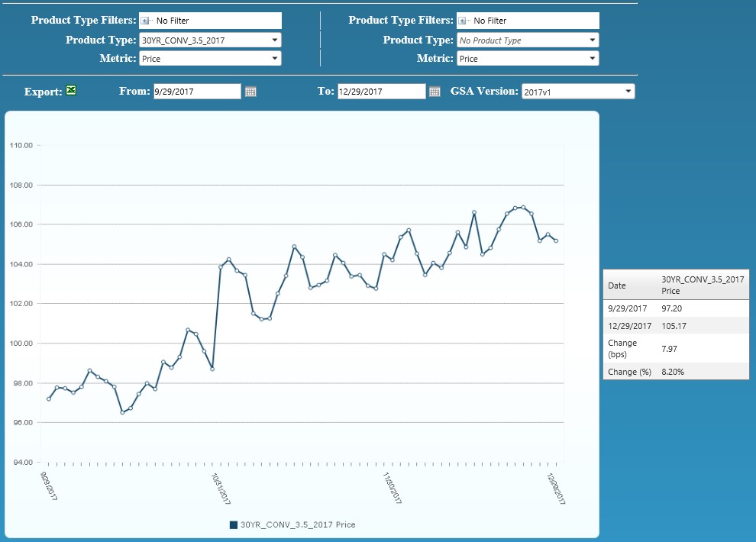Click the left No Filter field
Viewport: 756px width, 542px height.
point(210,21)
